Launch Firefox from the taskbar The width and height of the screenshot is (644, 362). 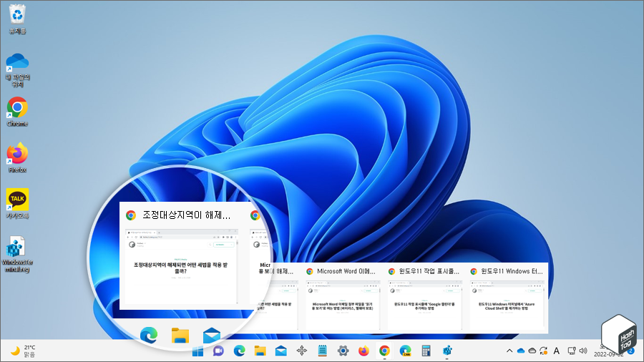click(364, 351)
